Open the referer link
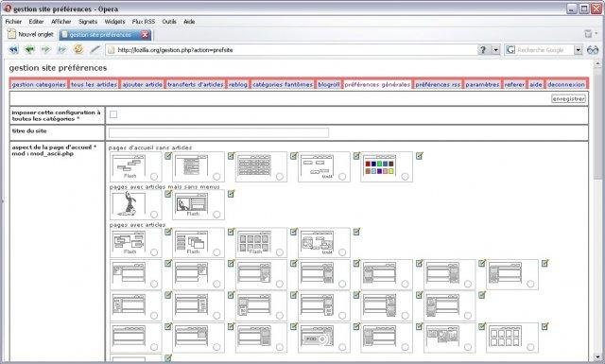Screen dimensions: 605x364 514,84
